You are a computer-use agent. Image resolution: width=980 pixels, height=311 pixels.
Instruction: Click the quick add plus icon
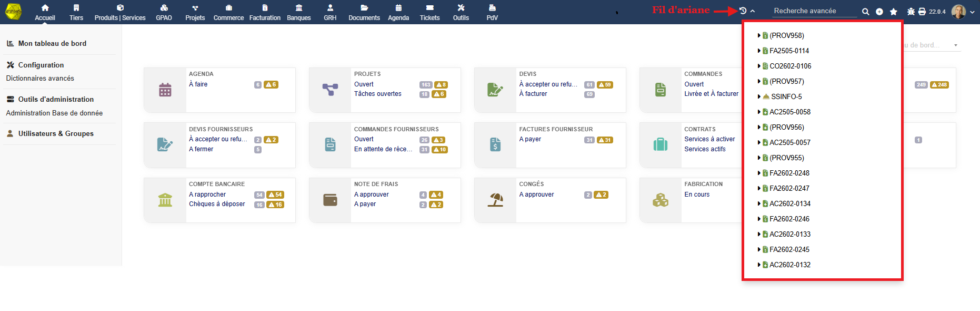879,12
